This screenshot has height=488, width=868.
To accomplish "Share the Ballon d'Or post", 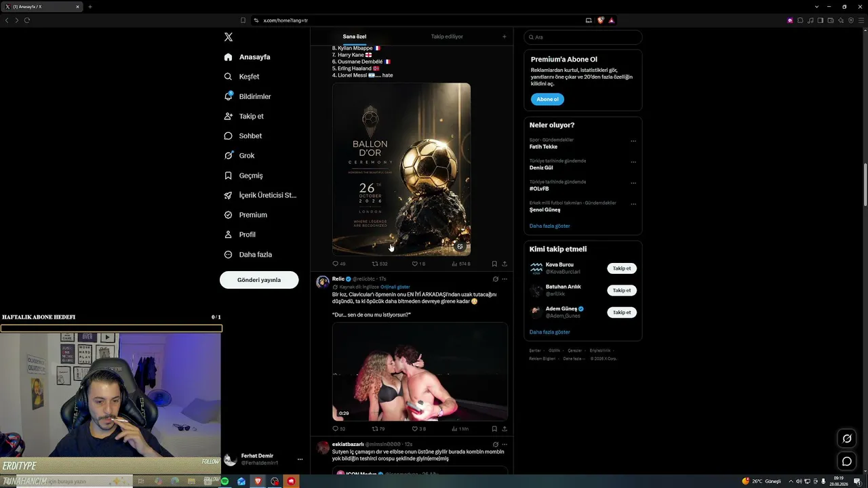I will pyautogui.click(x=505, y=264).
